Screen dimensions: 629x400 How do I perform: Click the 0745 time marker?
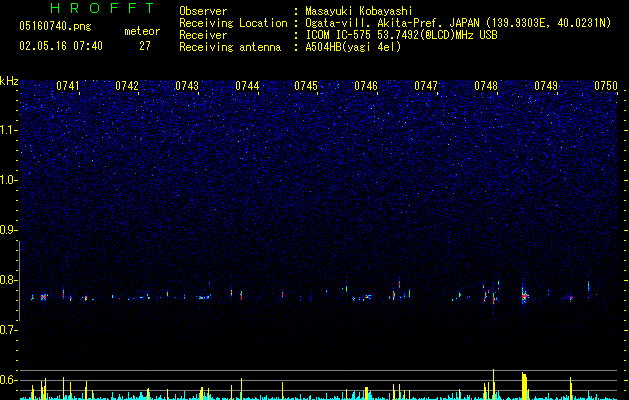(x=306, y=86)
